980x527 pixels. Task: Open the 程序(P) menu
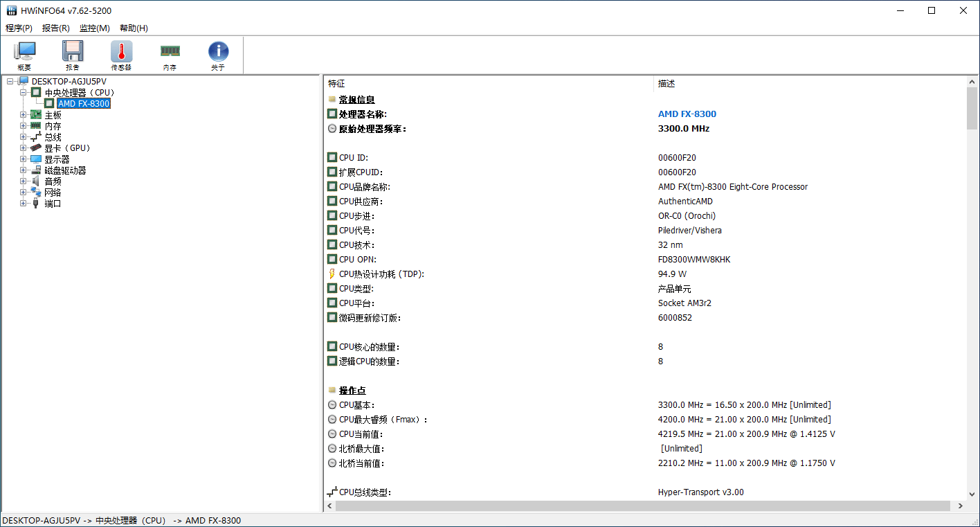point(19,28)
